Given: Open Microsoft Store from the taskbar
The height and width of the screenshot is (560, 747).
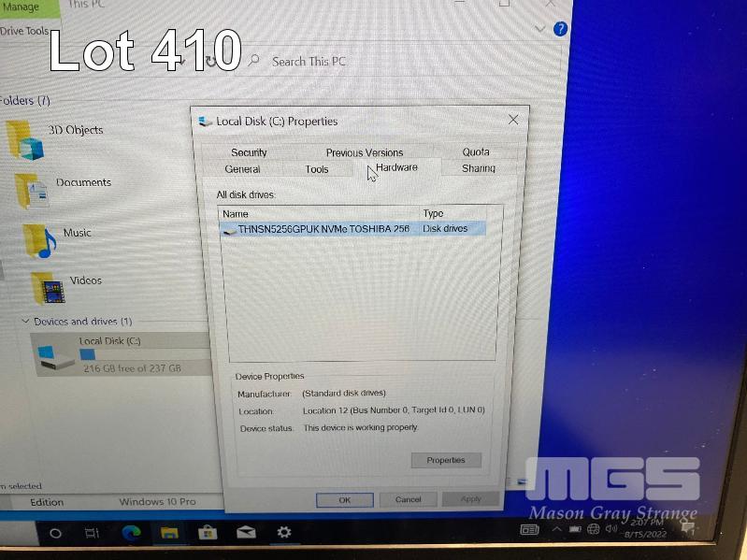Looking at the screenshot, I should coord(208,533).
